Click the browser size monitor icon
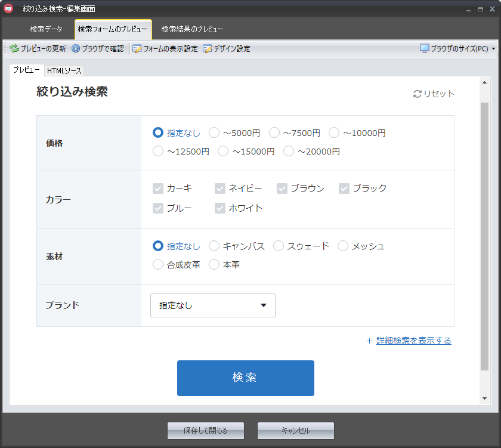Viewport: 501px width, 448px height. click(x=425, y=49)
